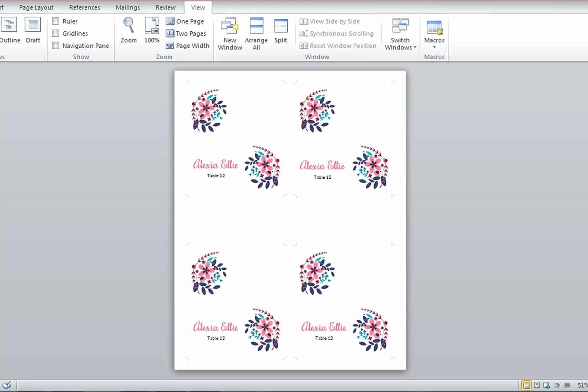
Task: Switch to Draft view
Action: click(x=33, y=30)
